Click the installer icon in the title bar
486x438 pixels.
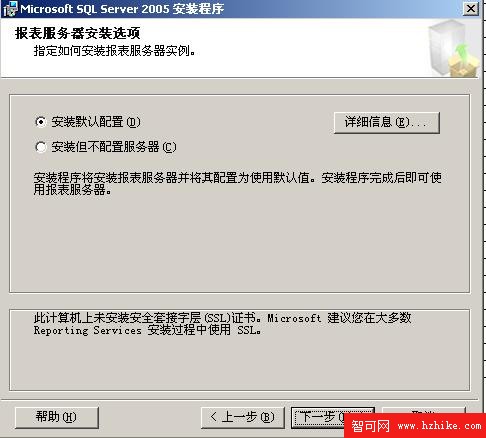10,9
